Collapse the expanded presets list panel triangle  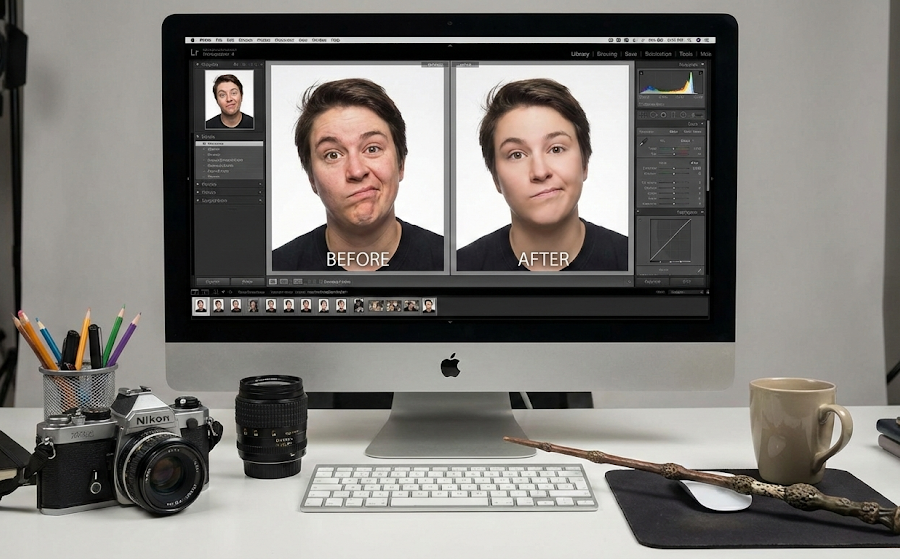tap(198, 137)
